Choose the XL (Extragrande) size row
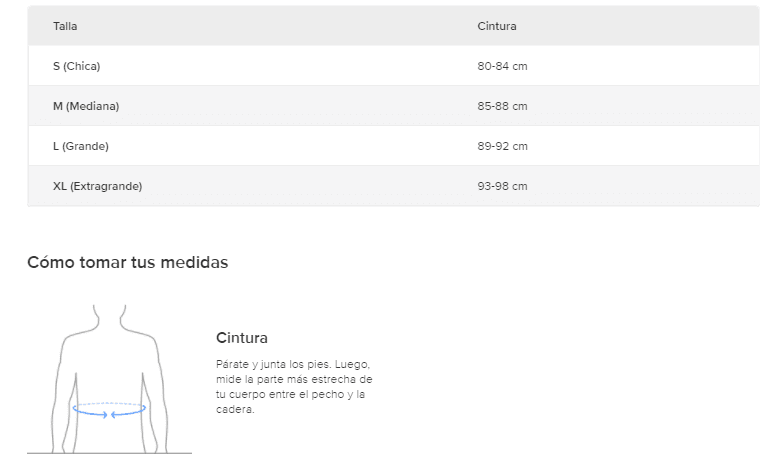This screenshot has height=464, width=783. click(x=97, y=186)
